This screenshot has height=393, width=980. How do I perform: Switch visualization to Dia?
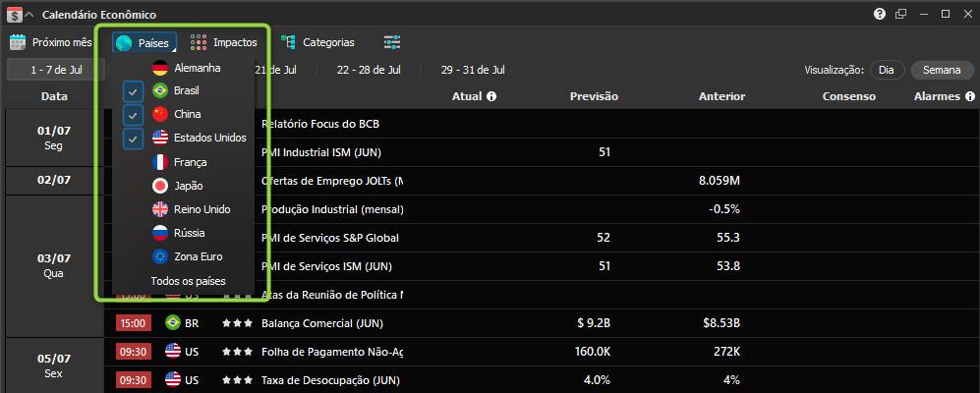[x=887, y=70]
